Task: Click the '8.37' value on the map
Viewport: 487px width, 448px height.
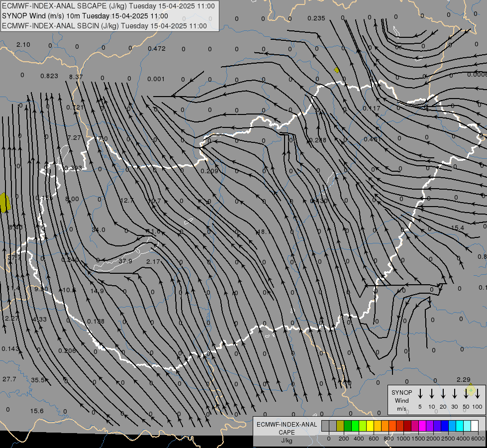Action: pyautogui.click(x=76, y=77)
